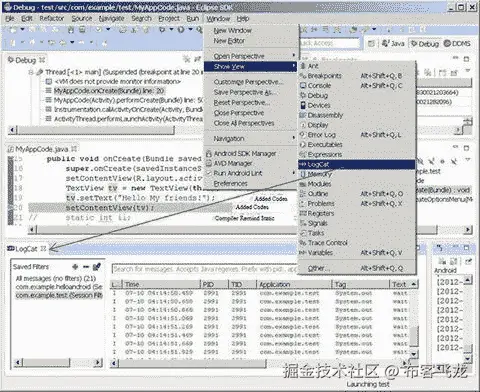Click the Launching test status text
Screen dimensions: 480x392
368,384
